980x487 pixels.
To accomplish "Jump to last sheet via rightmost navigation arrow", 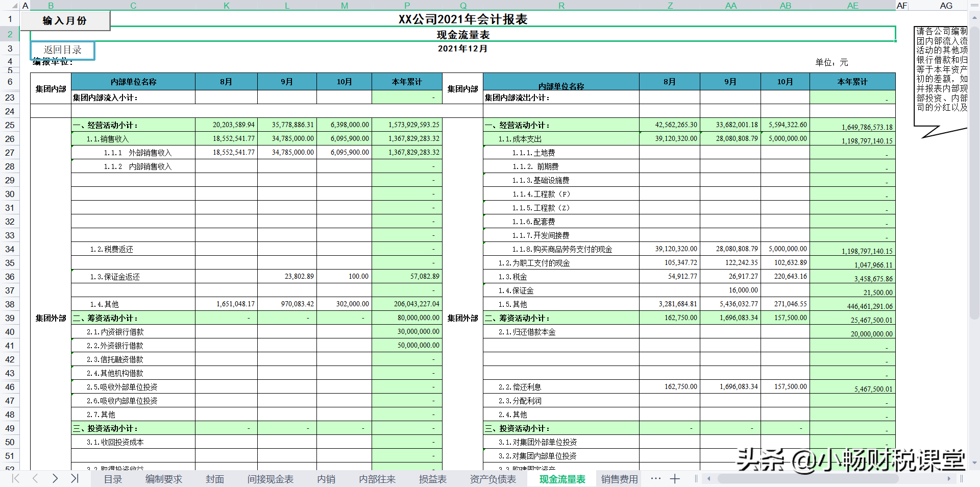I will click(x=75, y=479).
